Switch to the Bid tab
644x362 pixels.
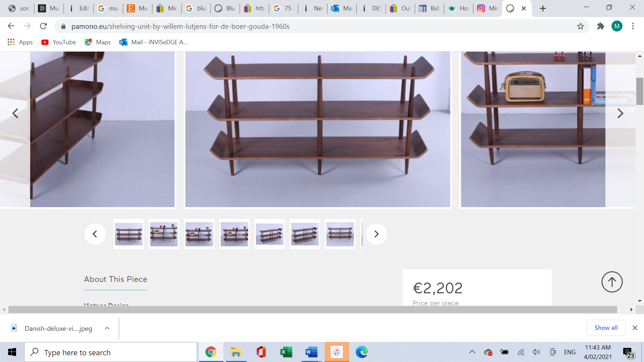[x=429, y=8]
